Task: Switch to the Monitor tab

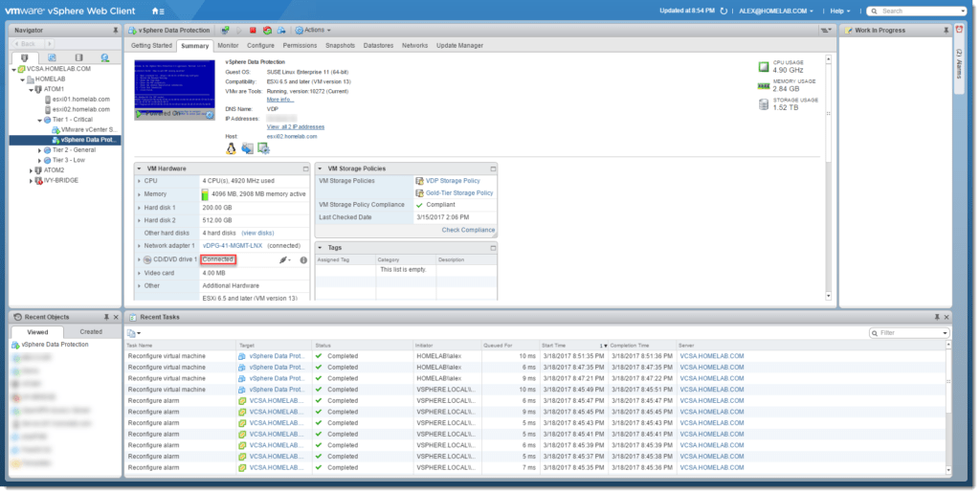Action: tap(228, 46)
